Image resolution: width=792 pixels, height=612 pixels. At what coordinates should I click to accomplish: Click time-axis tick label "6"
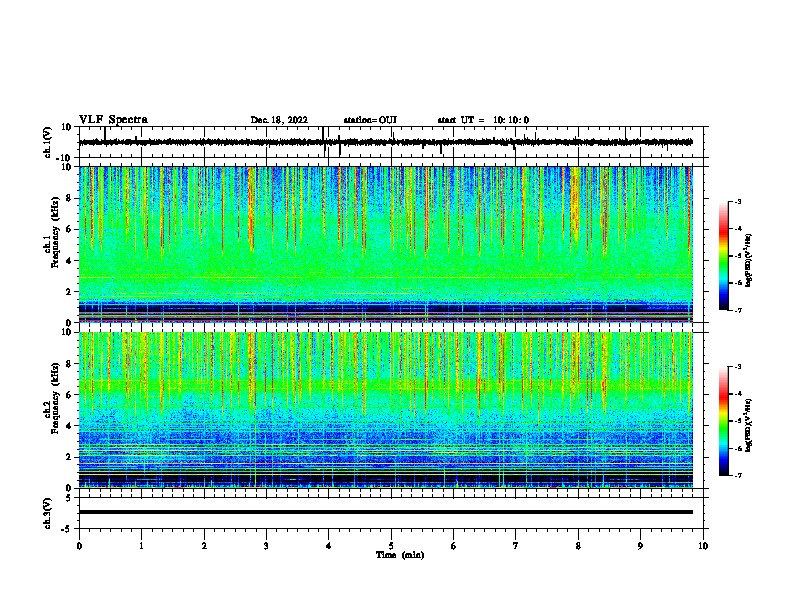[x=454, y=546]
